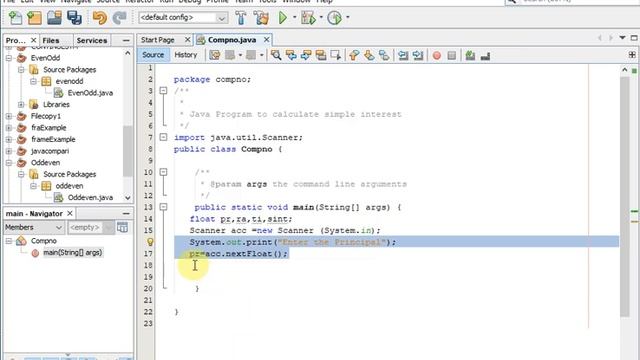The width and height of the screenshot is (640, 360).
Task: Start macro recording red circle
Action: pos(437,55)
